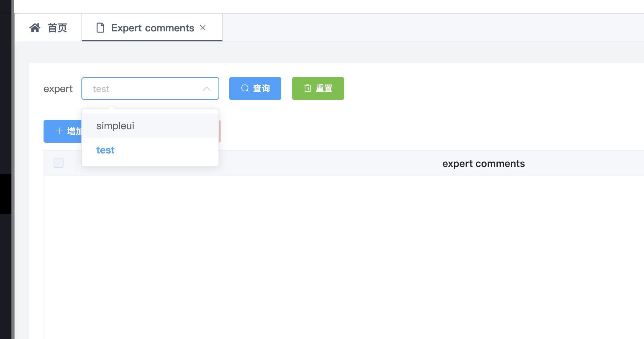This screenshot has width=644, height=339.
Task: Click the magnifier icon inside 查询 button
Action: click(245, 88)
